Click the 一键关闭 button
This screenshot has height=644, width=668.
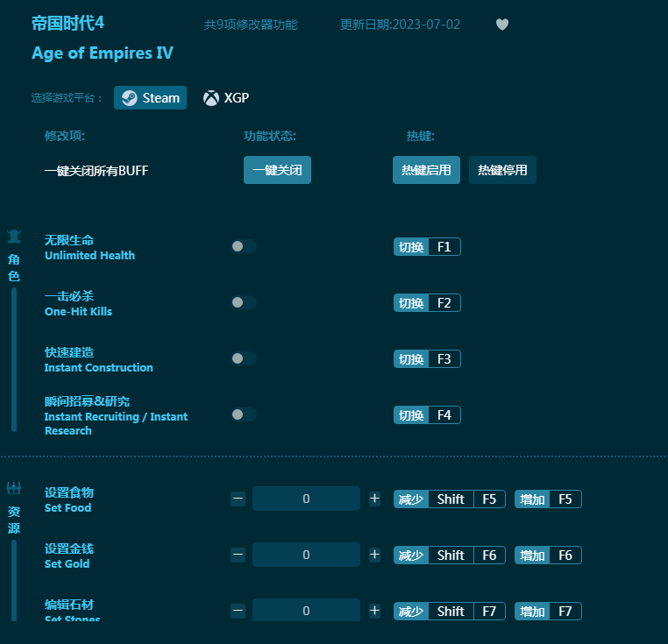pyautogui.click(x=277, y=170)
